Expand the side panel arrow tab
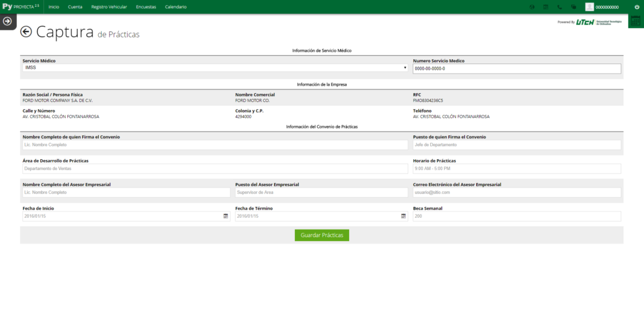Viewport: 644px width, 331px height. (x=8, y=21)
